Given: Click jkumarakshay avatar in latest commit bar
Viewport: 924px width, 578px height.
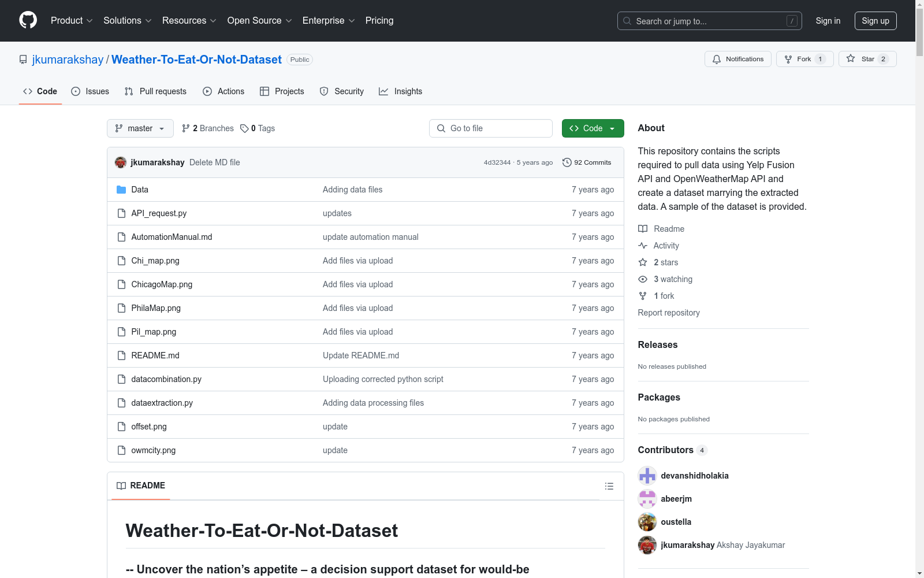Looking at the screenshot, I should pyautogui.click(x=121, y=162).
